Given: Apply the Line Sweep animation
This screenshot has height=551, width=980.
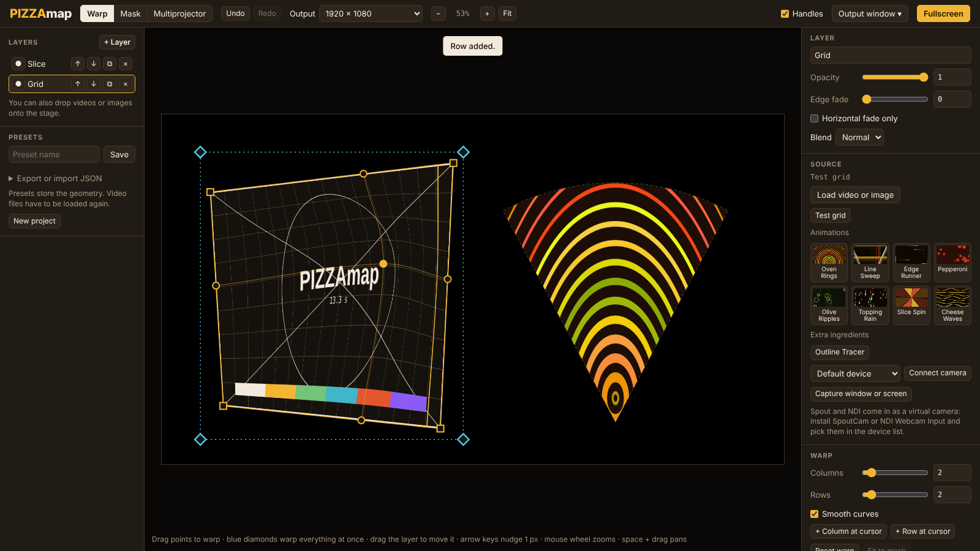Looking at the screenshot, I should point(870,263).
